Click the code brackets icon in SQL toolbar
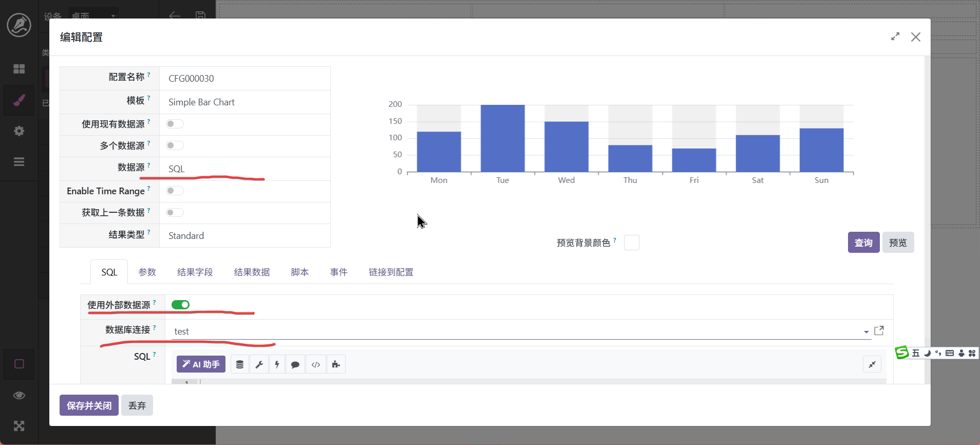Screen dimensions: 980x445 pyautogui.click(x=316, y=364)
